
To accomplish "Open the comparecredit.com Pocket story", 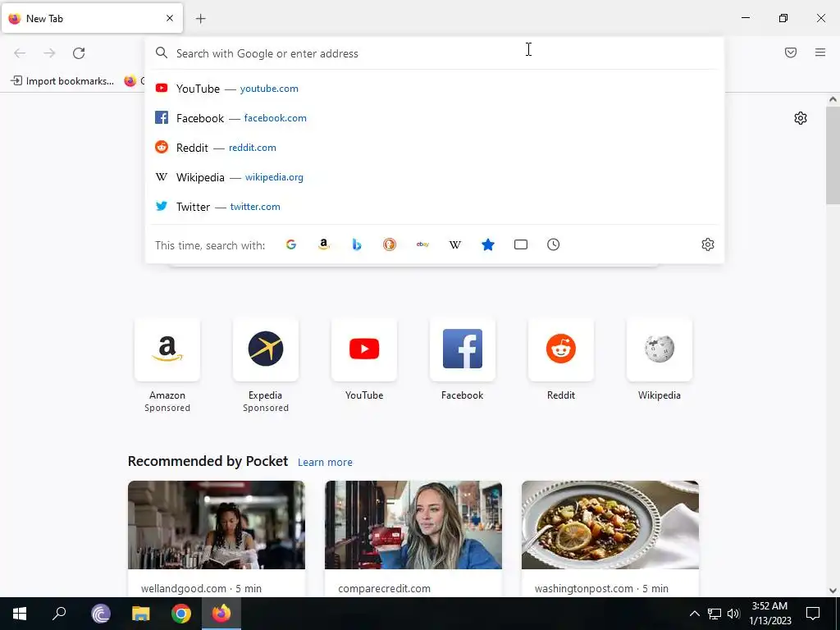I will coord(413,538).
